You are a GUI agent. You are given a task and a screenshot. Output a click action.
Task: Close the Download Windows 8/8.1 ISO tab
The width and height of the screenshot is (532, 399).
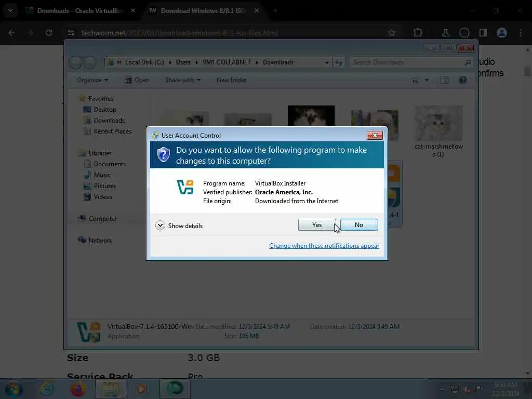click(257, 11)
